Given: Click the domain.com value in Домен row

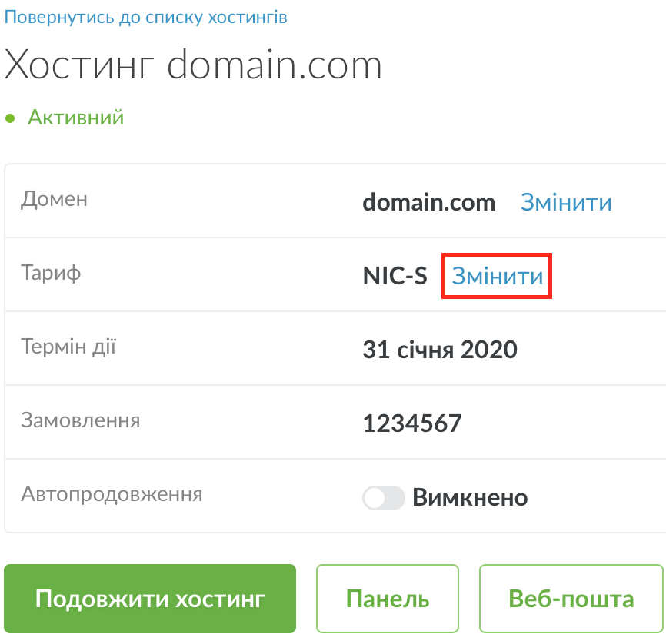Looking at the screenshot, I should (428, 202).
